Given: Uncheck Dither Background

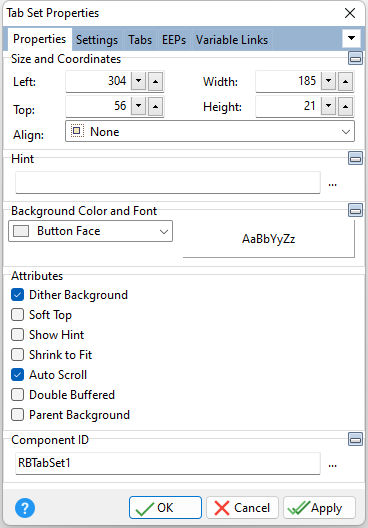Looking at the screenshot, I should [x=18, y=295].
